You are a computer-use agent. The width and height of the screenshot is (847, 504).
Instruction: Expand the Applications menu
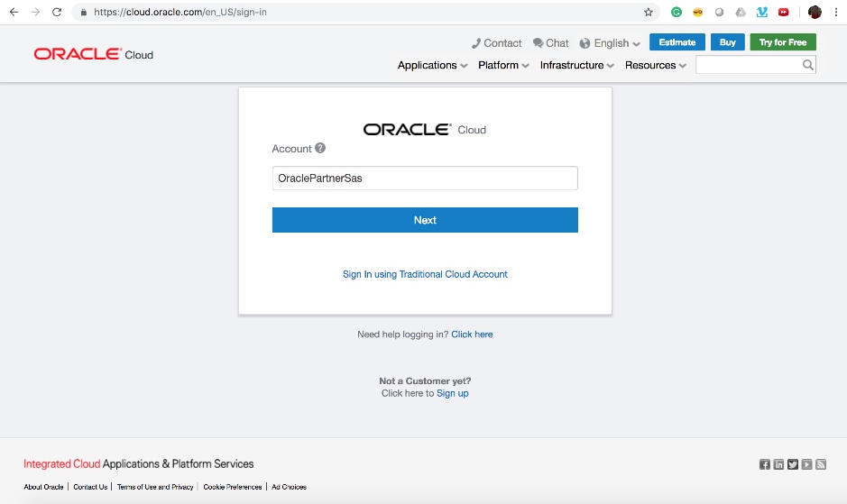(432, 65)
